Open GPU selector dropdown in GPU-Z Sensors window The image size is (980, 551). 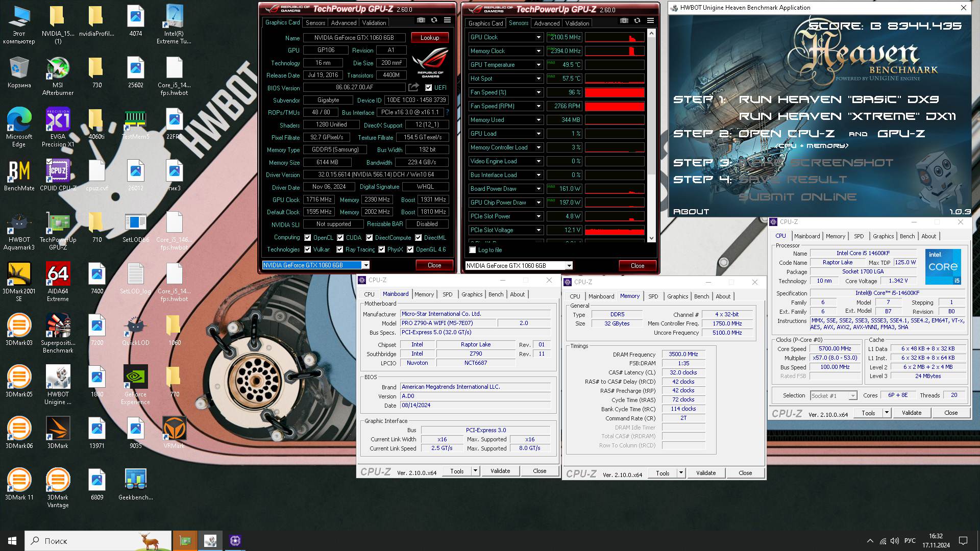tap(569, 266)
